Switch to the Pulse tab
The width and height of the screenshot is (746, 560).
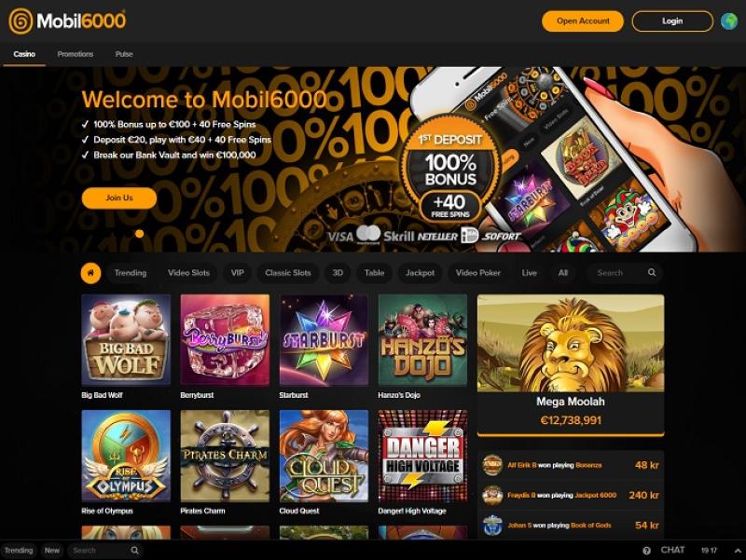point(124,54)
